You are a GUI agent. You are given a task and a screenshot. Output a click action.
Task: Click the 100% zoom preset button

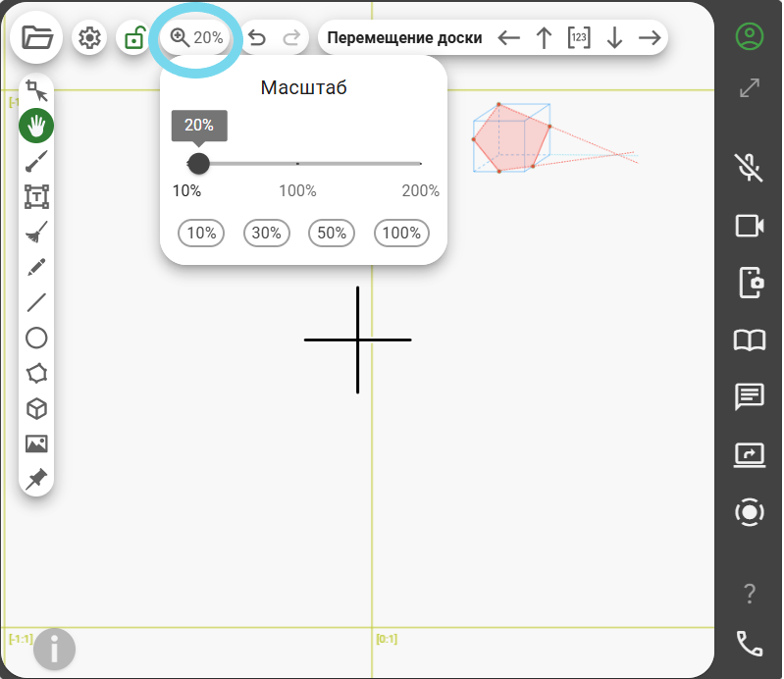401,233
